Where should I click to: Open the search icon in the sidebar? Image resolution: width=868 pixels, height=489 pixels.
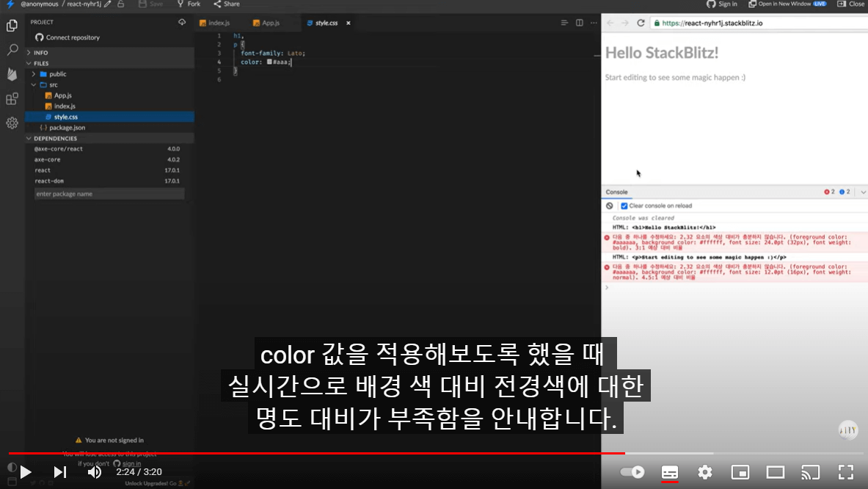12,50
